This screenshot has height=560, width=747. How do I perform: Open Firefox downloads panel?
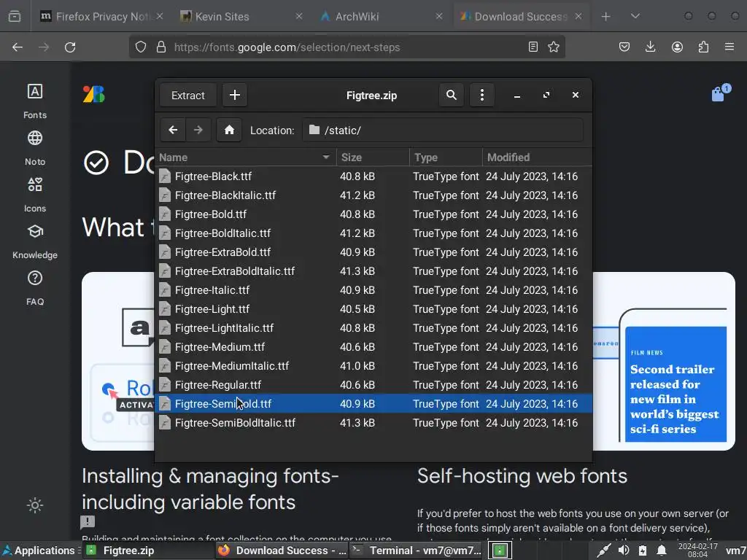tap(650, 47)
